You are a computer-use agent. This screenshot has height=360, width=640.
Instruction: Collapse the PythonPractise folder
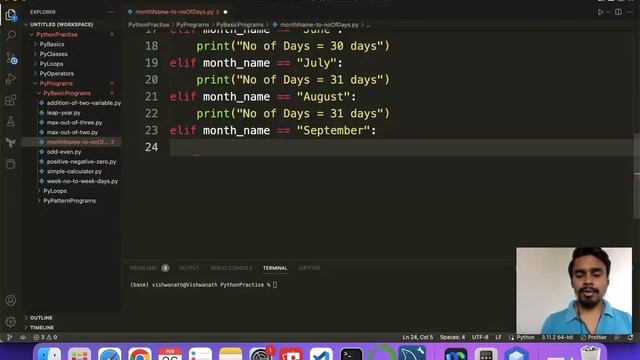point(57,35)
